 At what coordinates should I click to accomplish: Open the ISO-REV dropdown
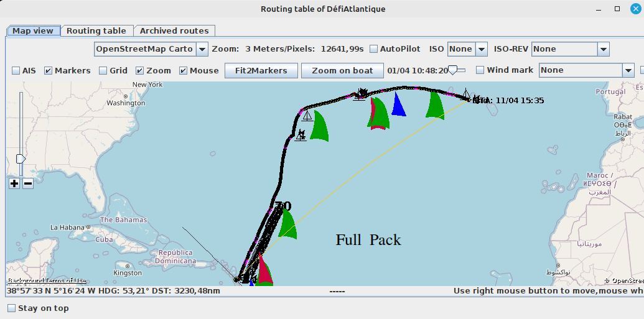click(x=602, y=49)
